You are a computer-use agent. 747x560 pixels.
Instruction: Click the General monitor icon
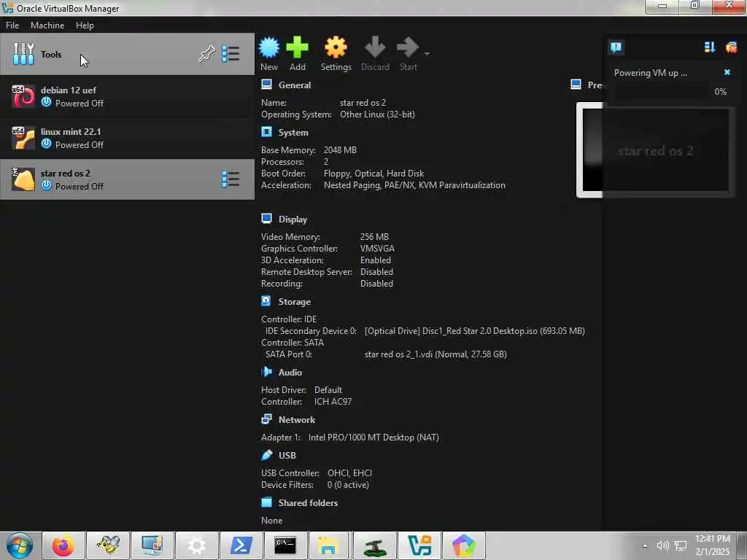point(267,85)
